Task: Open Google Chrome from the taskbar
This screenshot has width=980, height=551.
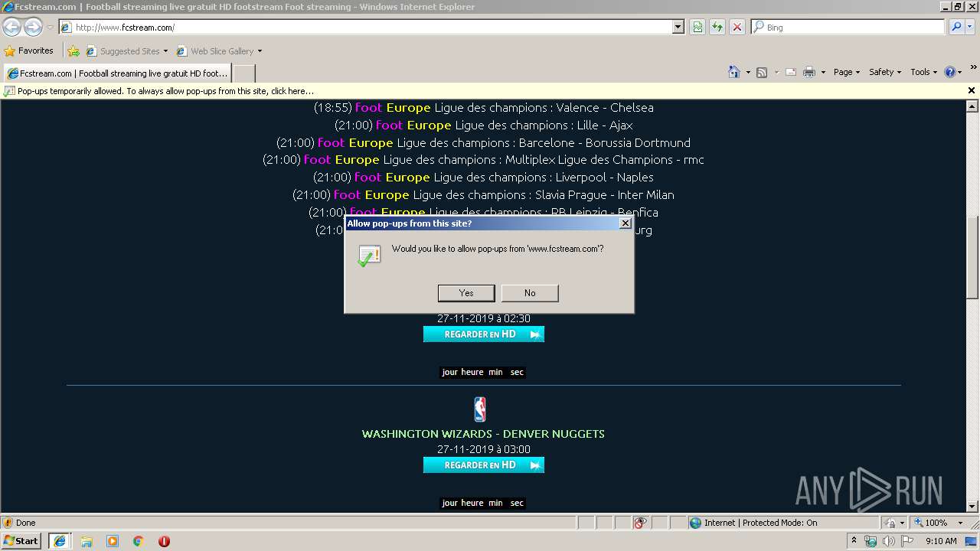Action: [x=138, y=541]
